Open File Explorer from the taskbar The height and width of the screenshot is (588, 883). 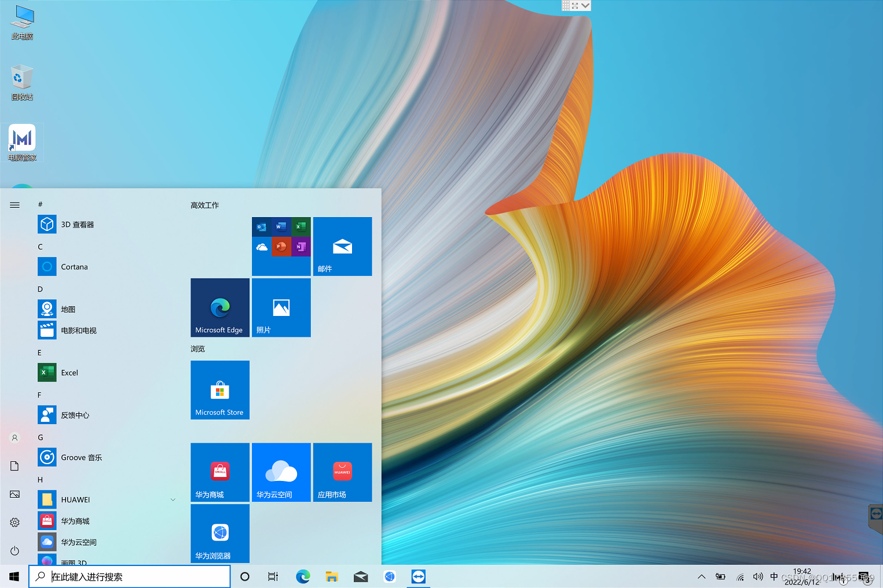tap(332, 576)
